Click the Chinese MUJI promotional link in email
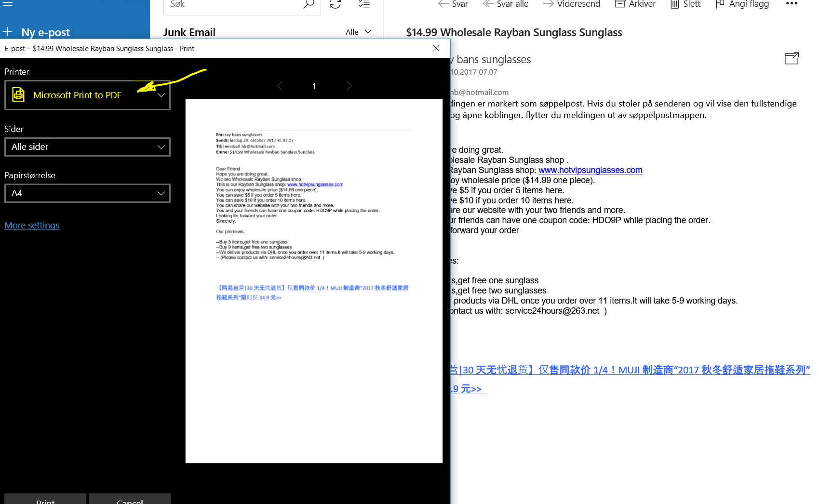The height and width of the screenshot is (504, 819). coord(629,370)
